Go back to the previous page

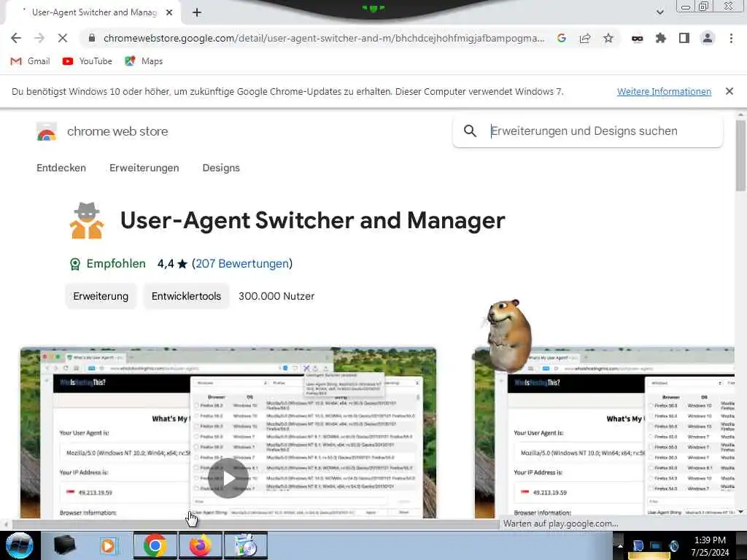[x=16, y=38]
